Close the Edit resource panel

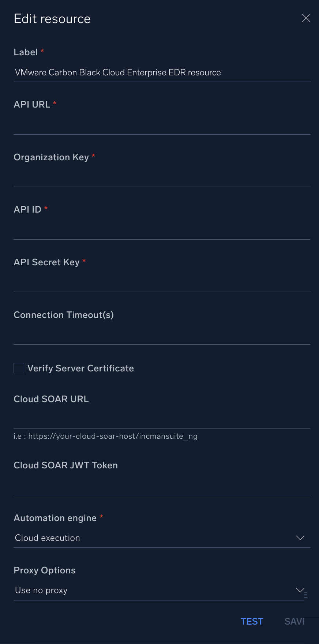pyautogui.click(x=306, y=18)
